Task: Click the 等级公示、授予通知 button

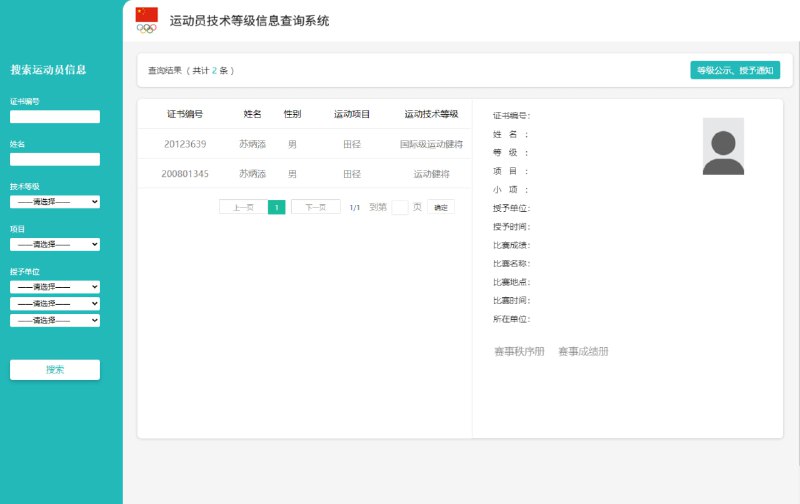Action: [735, 70]
